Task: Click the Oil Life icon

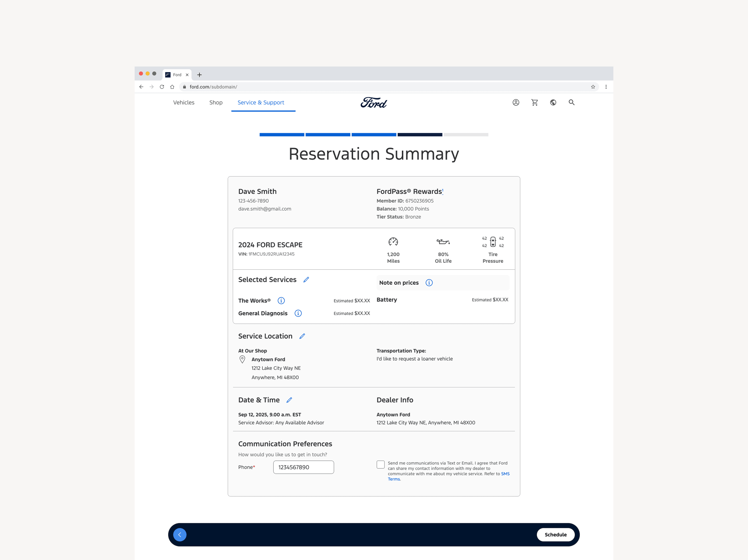Action: pos(443,241)
